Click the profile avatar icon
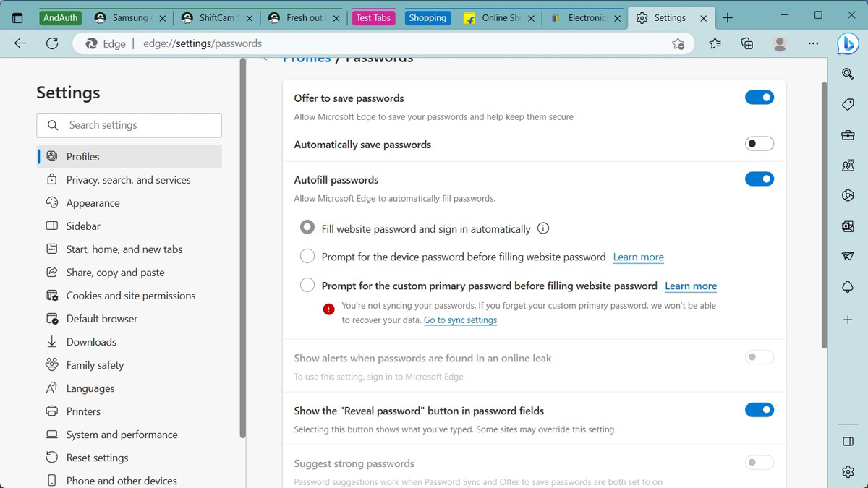Image resolution: width=868 pixels, height=488 pixels. tap(780, 43)
